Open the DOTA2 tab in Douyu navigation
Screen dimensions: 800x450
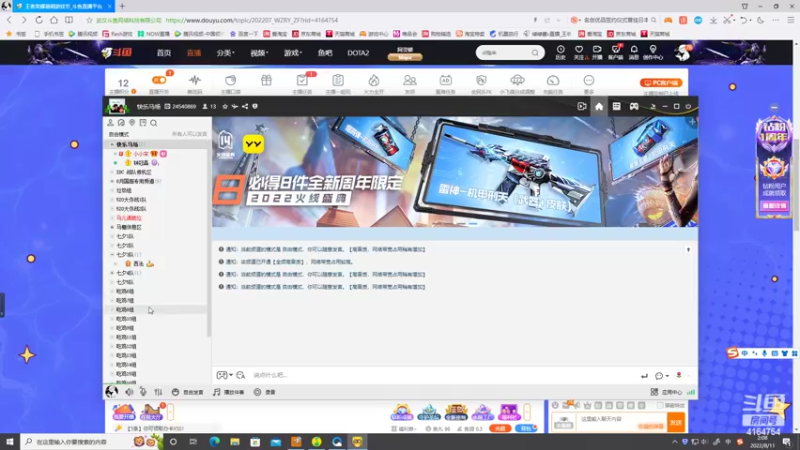(x=358, y=53)
